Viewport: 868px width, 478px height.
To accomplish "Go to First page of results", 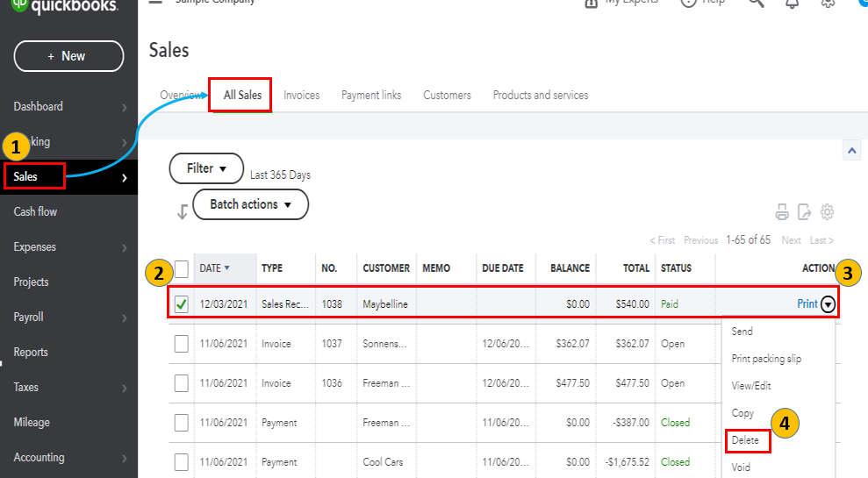I will pyautogui.click(x=662, y=240).
